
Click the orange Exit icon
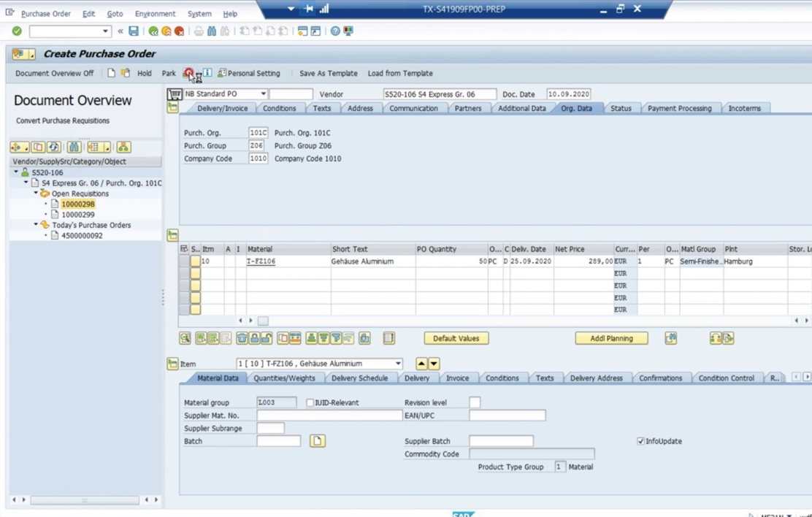[x=166, y=31]
